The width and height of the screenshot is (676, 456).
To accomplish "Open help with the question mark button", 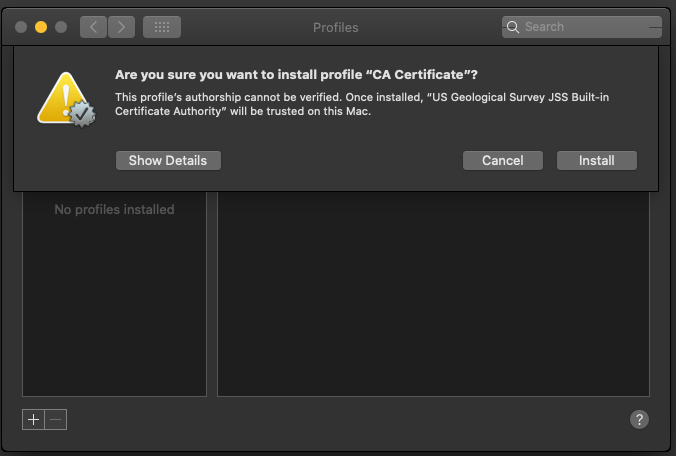I will click(x=639, y=419).
